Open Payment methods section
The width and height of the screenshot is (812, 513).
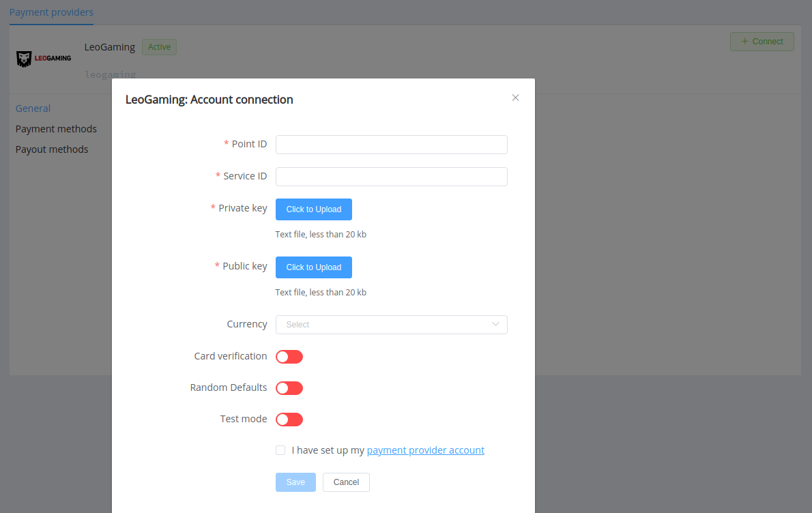(56, 129)
